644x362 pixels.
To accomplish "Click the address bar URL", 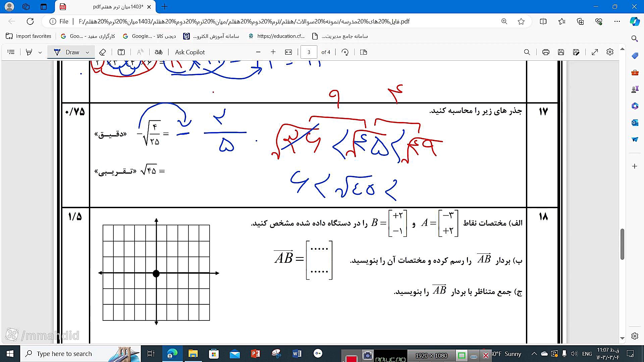I will click(244, 21).
